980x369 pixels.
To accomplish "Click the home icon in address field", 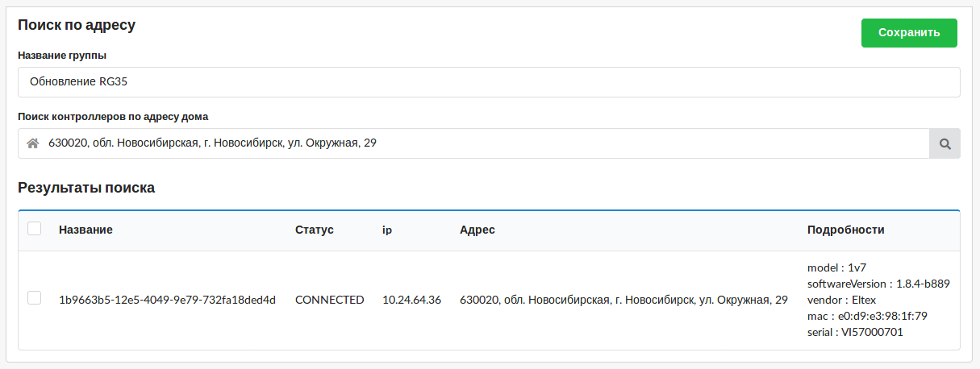I will click(33, 144).
